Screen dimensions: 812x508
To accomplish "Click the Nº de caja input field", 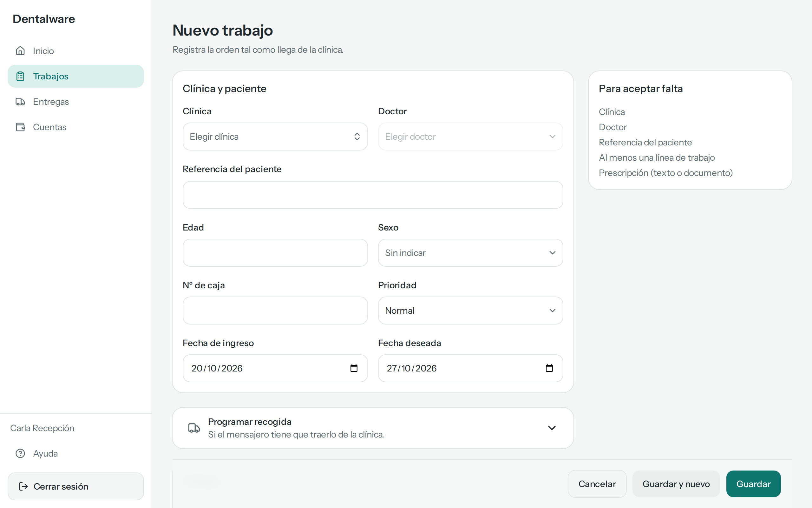I will click(x=275, y=311).
